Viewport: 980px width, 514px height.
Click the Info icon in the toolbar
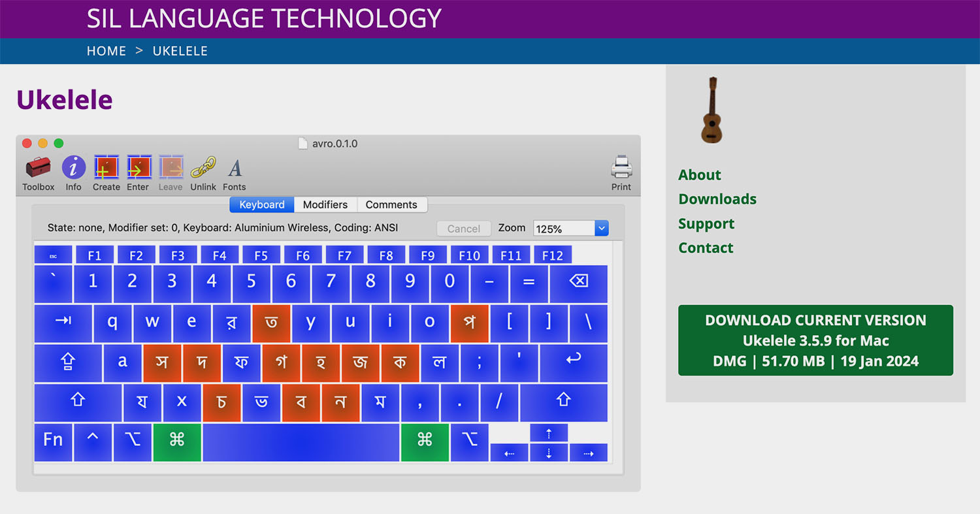tap(73, 174)
